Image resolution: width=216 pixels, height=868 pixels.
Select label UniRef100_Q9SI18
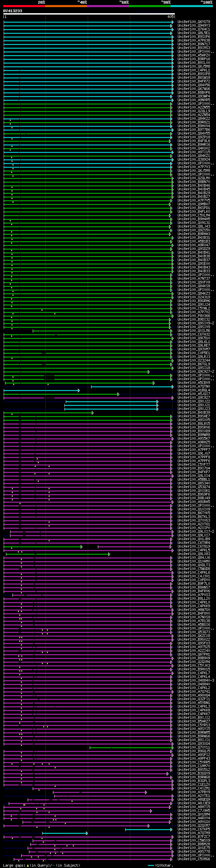point(194,368)
